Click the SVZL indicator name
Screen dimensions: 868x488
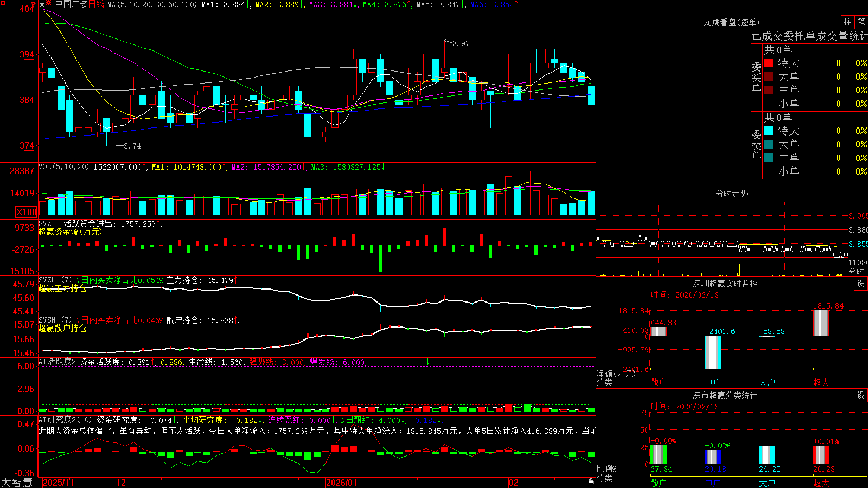[x=47, y=280]
